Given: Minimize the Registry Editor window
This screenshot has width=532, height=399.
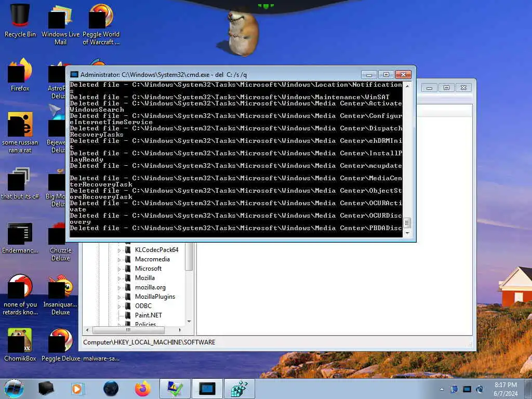Looking at the screenshot, I should pyautogui.click(x=429, y=88).
